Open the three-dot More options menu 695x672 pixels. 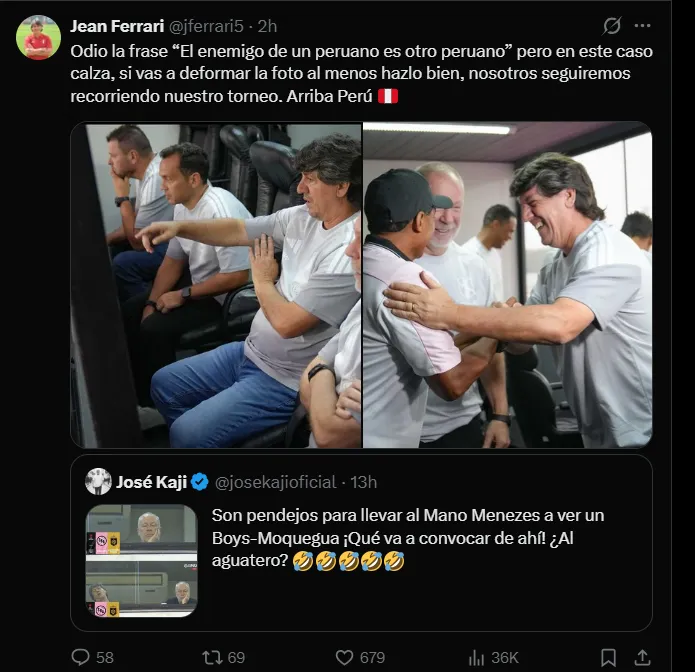click(643, 25)
